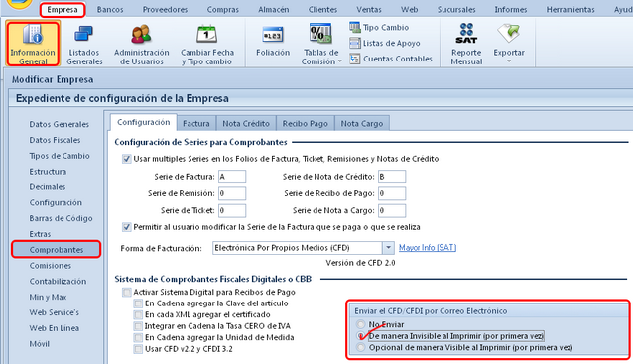Follow the Mayor Info (SAT) link
The width and height of the screenshot is (633, 364).
point(428,247)
